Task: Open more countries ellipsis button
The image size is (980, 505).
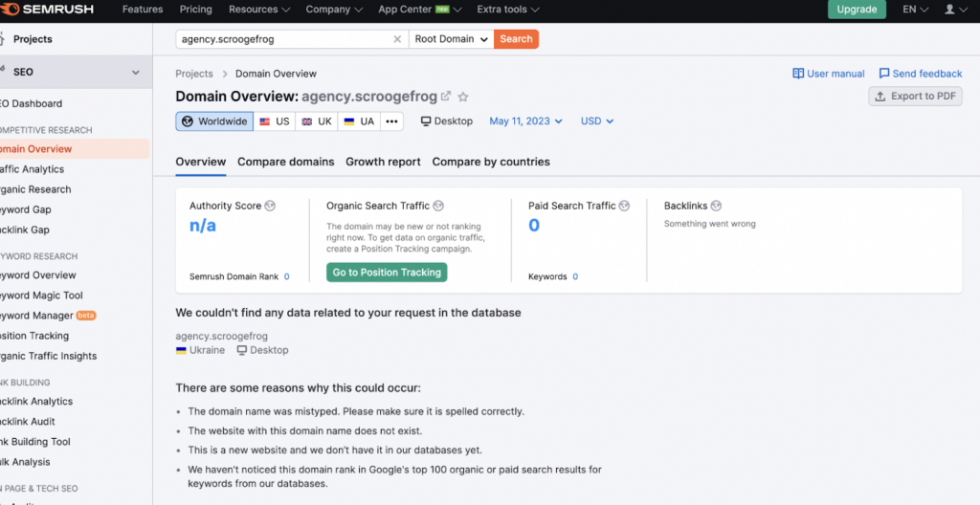Action: 391,121
